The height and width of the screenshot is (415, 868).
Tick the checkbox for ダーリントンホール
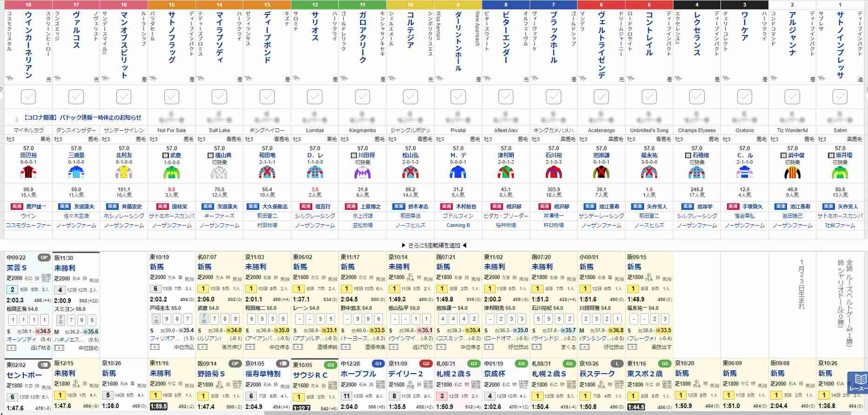point(458,97)
